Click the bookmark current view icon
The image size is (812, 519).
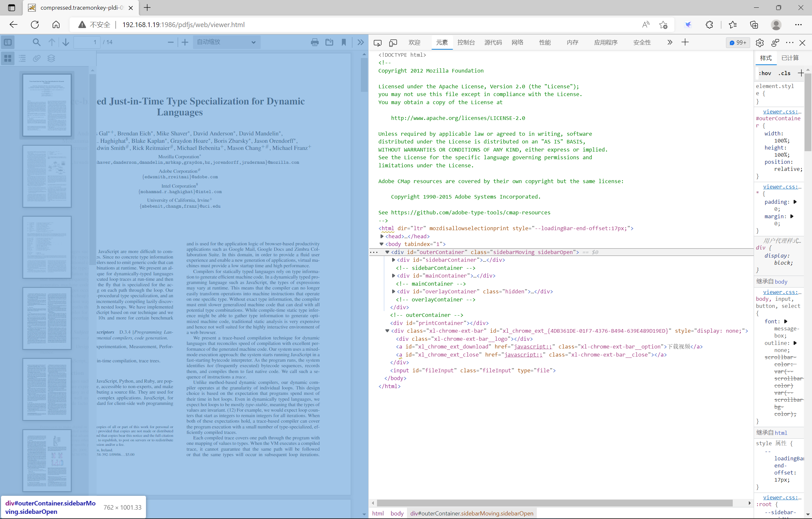pyautogui.click(x=343, y=42)
